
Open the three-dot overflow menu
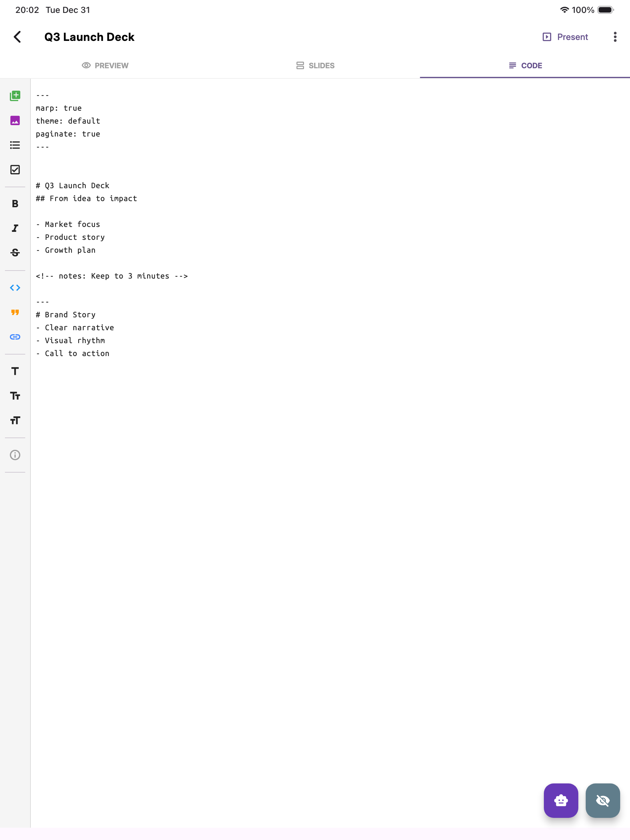point(615,37)
